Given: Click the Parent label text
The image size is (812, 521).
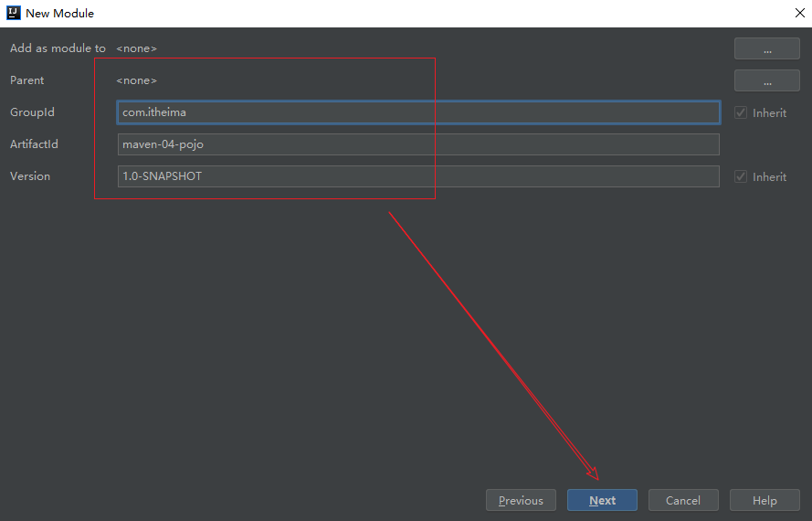Looking at the screenshot, I should (x=27, y=80).
